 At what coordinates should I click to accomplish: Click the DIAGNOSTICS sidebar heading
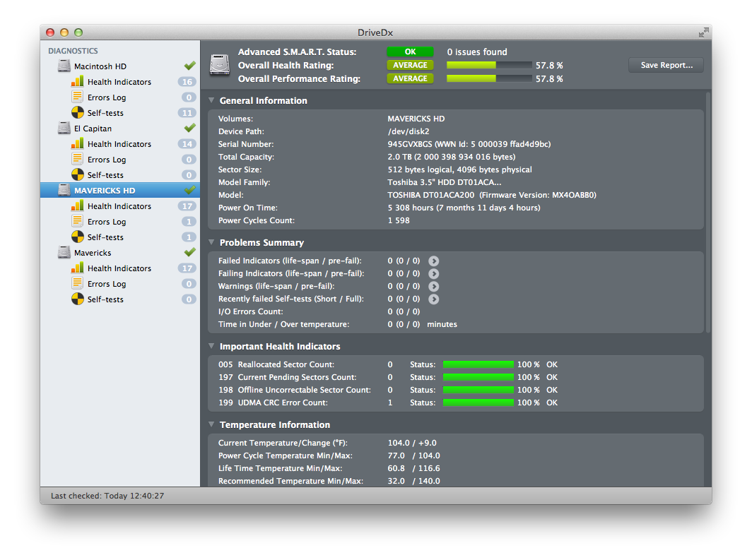73,51
